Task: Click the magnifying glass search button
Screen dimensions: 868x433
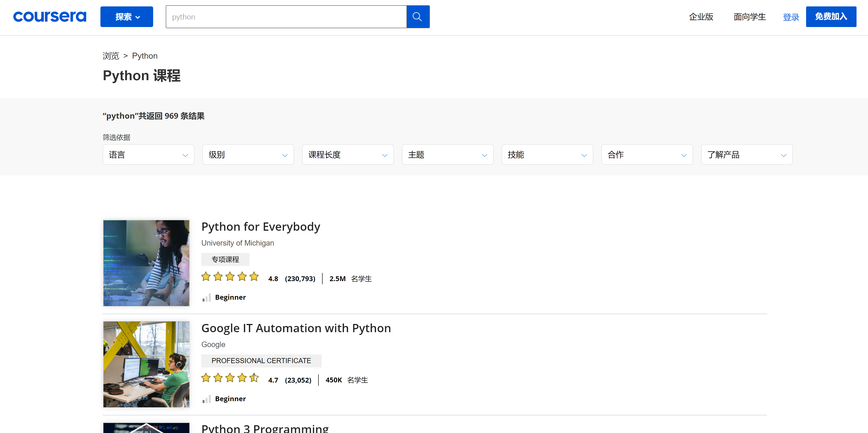Action: 417,16
